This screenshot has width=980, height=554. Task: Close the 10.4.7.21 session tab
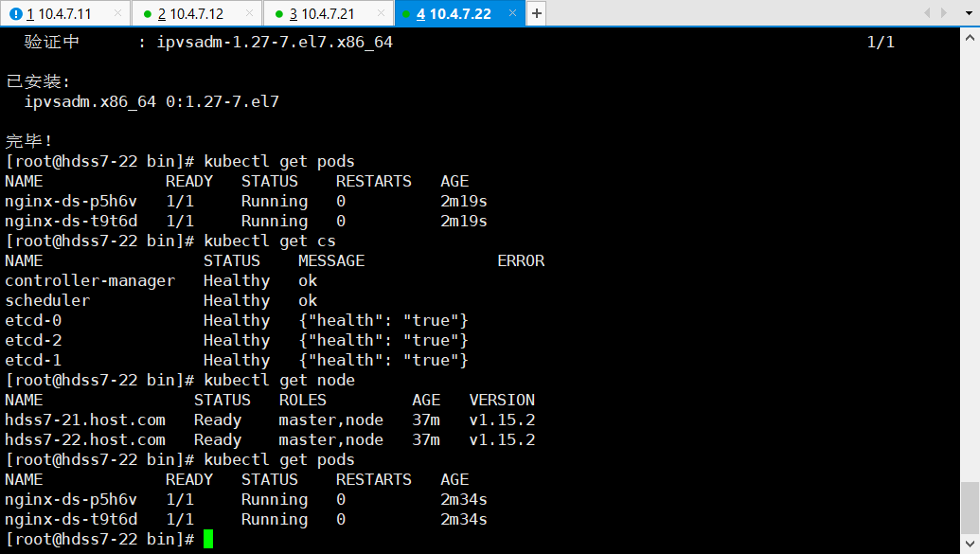point(380,13)
